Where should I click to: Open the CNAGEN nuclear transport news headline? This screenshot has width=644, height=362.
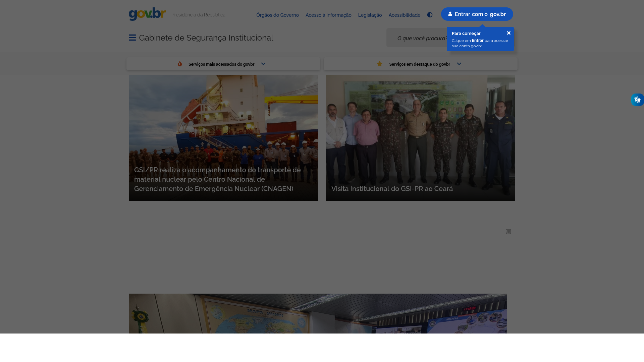217,179
